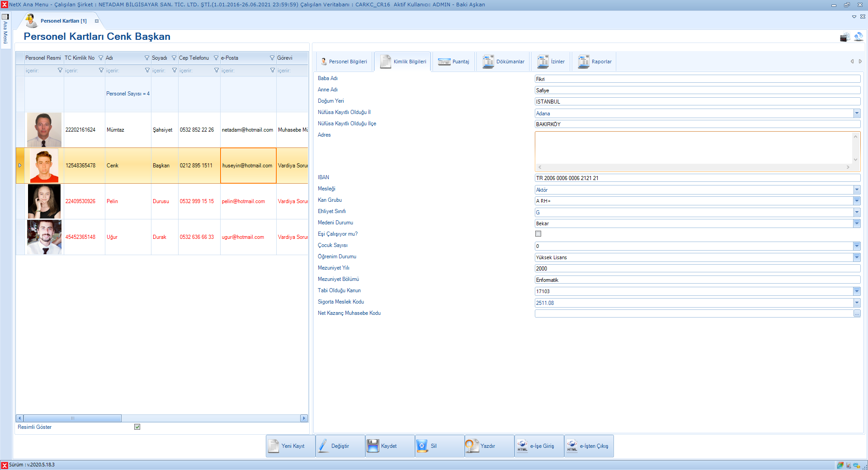Image resolution: width=868 pixels, height=470 pixels.
Task: Click into the Baba Adı field
Action: (697, 79)
